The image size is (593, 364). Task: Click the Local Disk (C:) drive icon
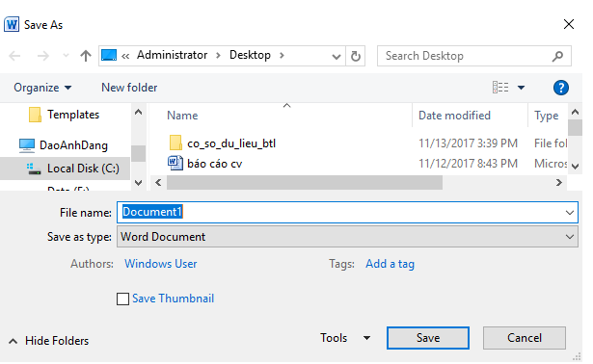[x=34, y=169]
